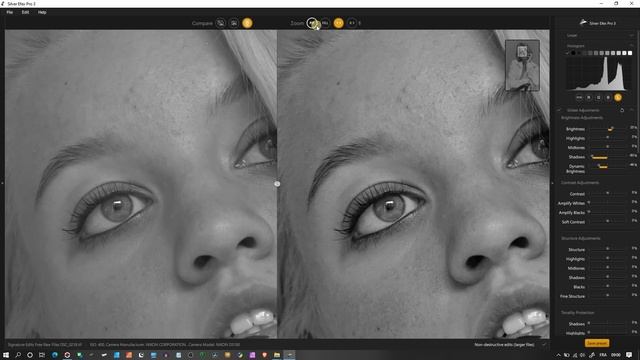Show the blue channel histogram

pos(608,98)
